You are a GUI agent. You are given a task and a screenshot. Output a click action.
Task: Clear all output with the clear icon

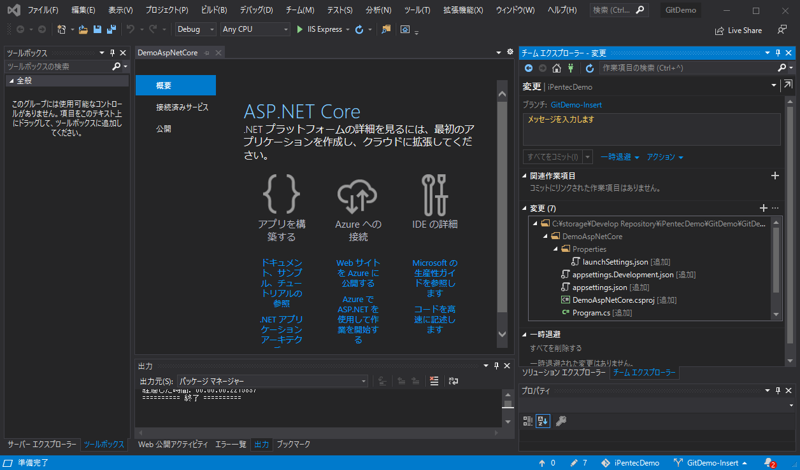click(434, 381)
